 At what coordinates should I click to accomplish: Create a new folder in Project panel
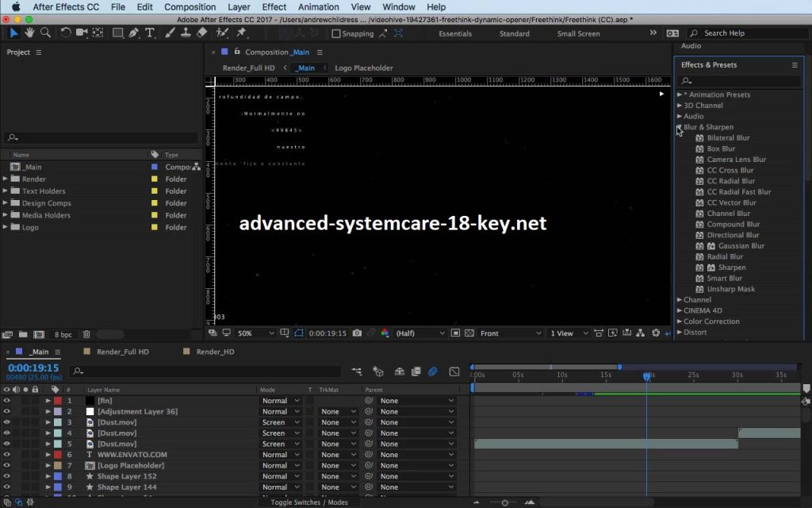23,335
